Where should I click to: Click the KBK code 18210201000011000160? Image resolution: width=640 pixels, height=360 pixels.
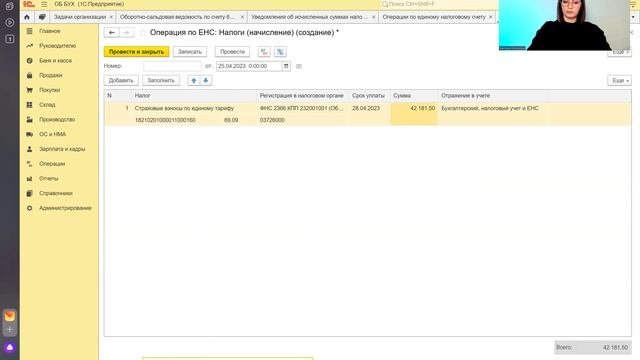click(x=165, y=120)
